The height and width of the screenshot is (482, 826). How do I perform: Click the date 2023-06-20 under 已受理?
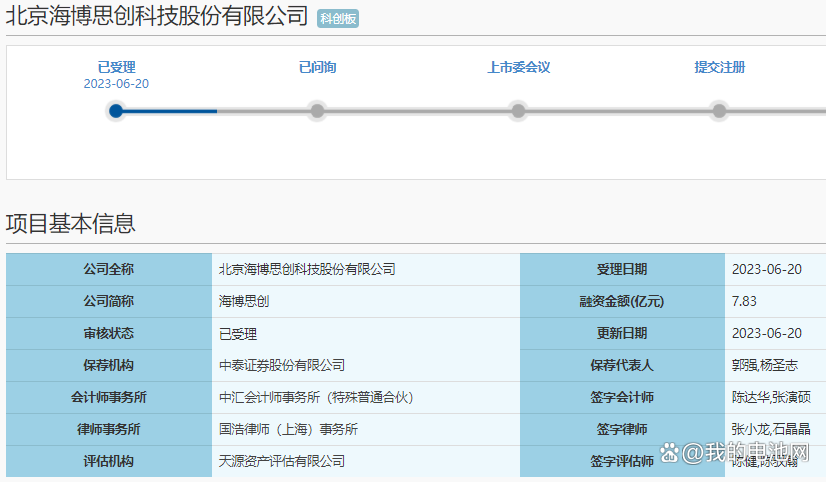116,84
